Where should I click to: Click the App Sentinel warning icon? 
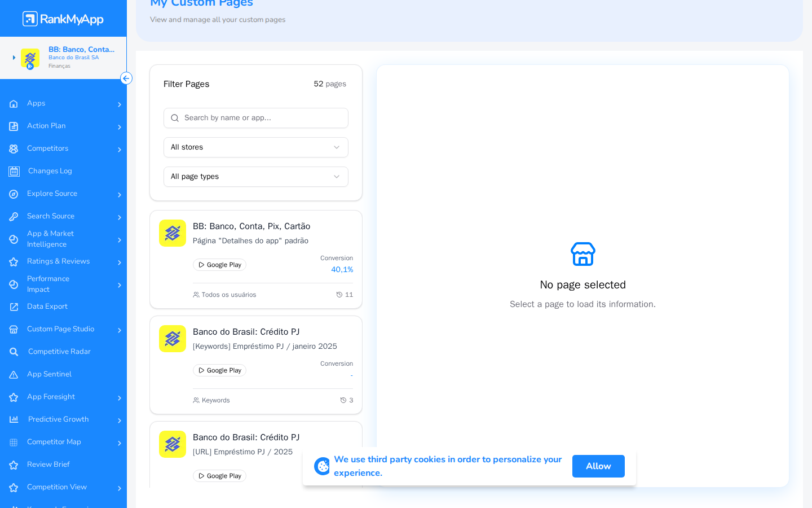point(14,375)
